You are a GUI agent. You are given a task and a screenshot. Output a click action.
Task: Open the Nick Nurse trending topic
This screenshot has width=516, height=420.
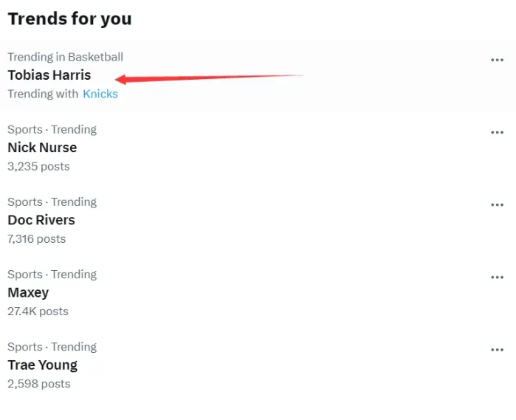pos(42,148)
